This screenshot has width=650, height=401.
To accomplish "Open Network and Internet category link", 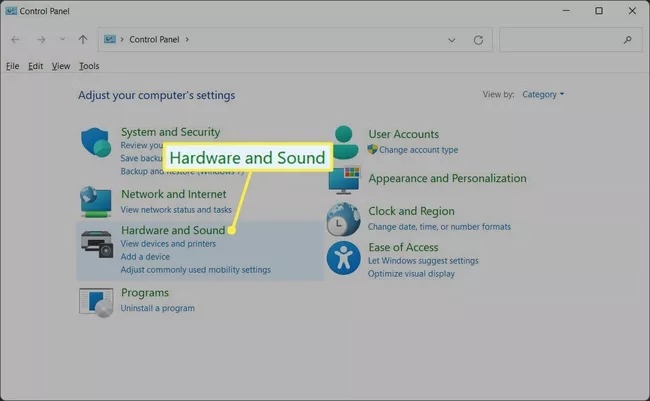I will (x=174, y=194).
